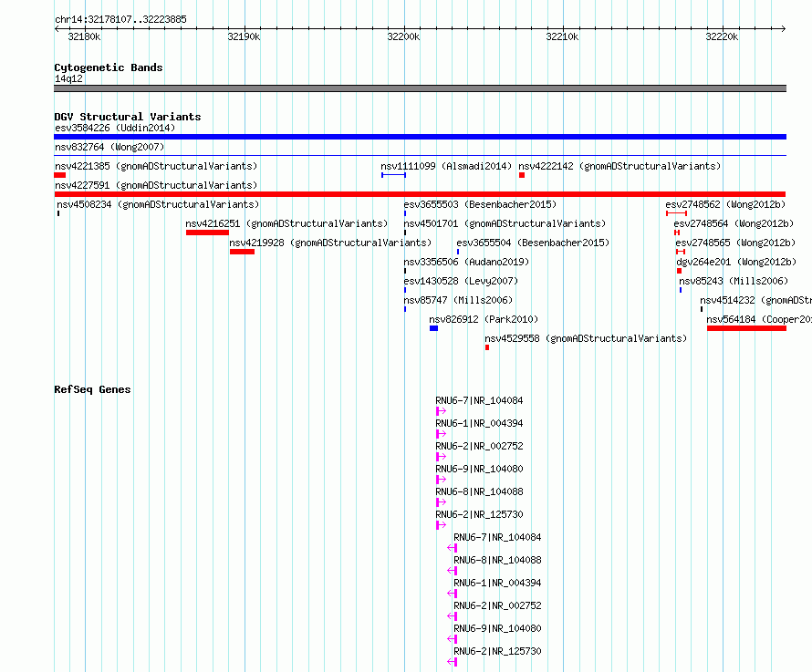812x672 pixels.
Task: Select the nsv4514232 variant label
Action: pos(755,300)
